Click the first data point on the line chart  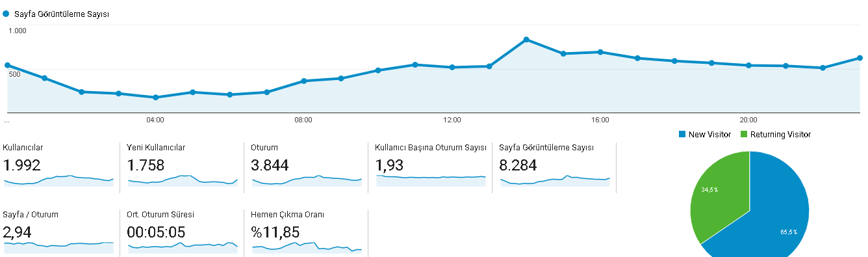pos(7,65)
